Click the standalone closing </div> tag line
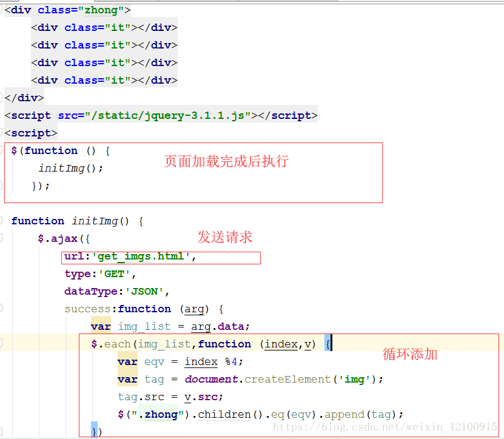 coord(24,98)
